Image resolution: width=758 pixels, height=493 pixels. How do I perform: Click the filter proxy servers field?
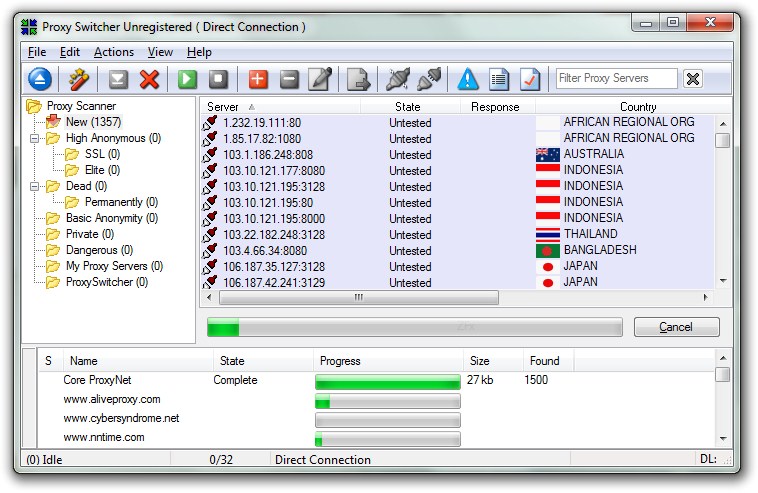coord(617,78)
